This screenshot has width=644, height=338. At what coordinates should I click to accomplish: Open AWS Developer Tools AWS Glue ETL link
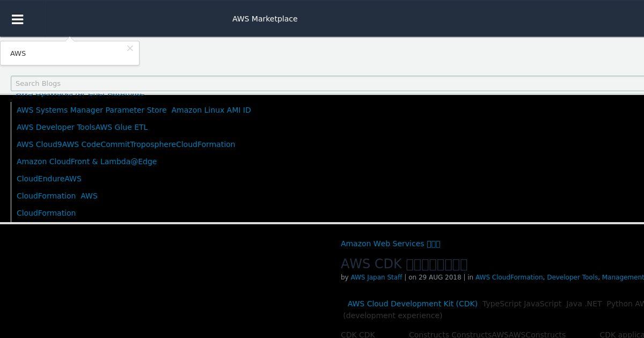pyautogui.click(x=82, y=127)
